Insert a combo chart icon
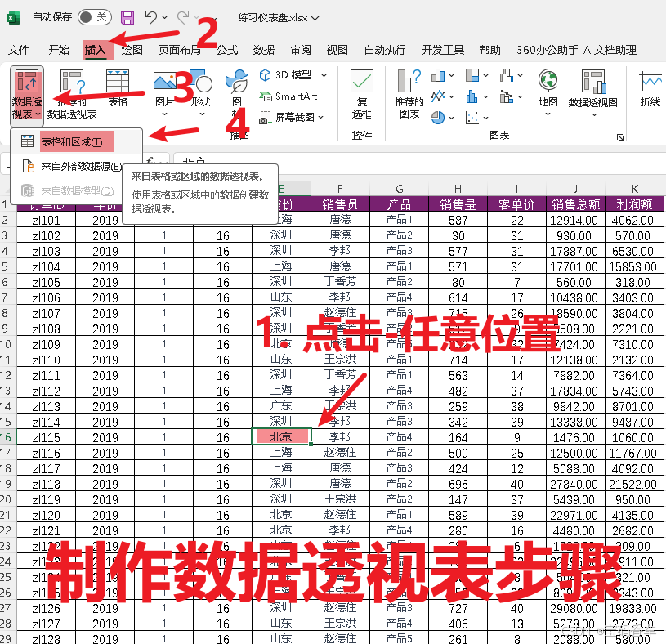The width and height of the screenshot is (666, 644). click(x=507, y=96)
